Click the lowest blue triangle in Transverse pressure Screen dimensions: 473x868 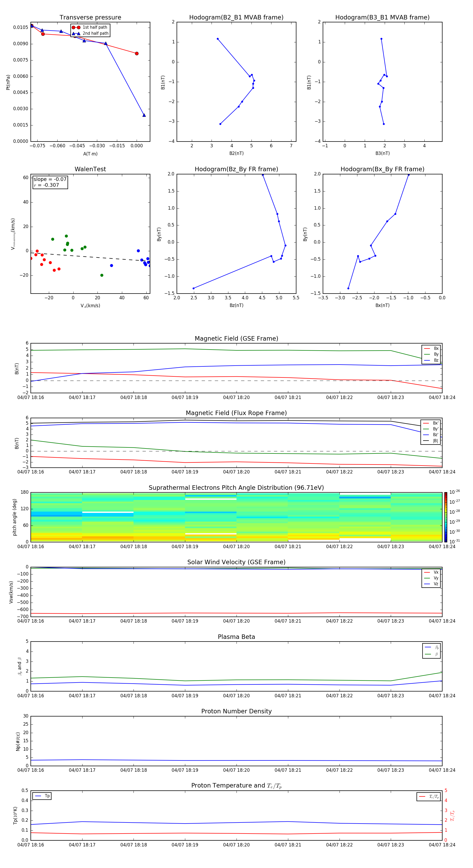click(144, 115)
